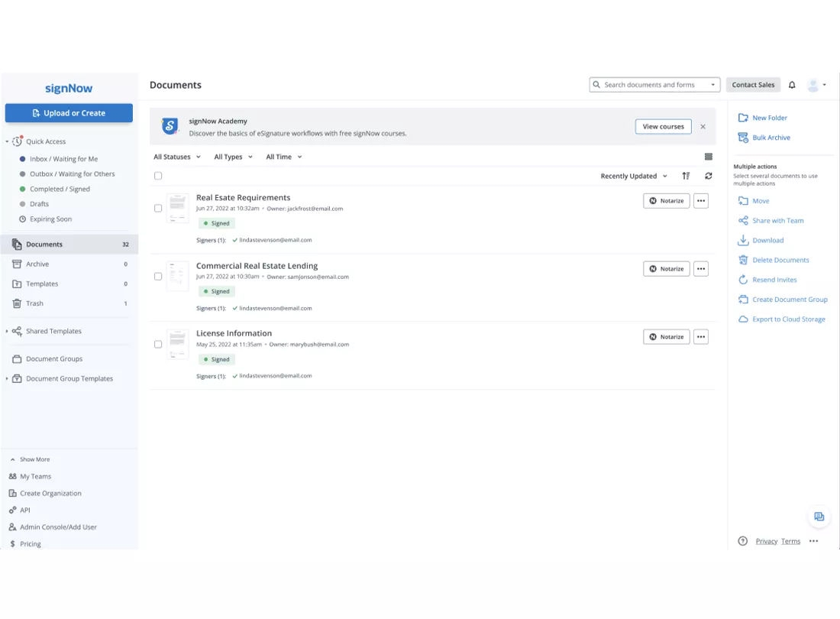Toggle the sort order icon
The width and height of the screenshot is (840, 619).
[686, 176]
